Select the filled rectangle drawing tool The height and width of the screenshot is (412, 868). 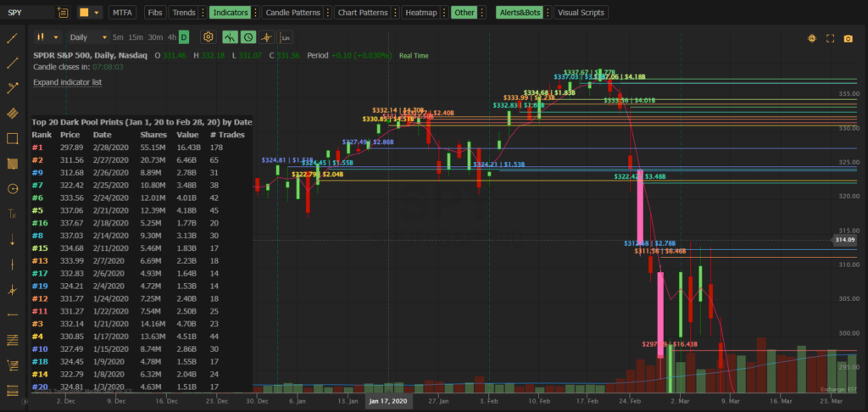[12, 164]
